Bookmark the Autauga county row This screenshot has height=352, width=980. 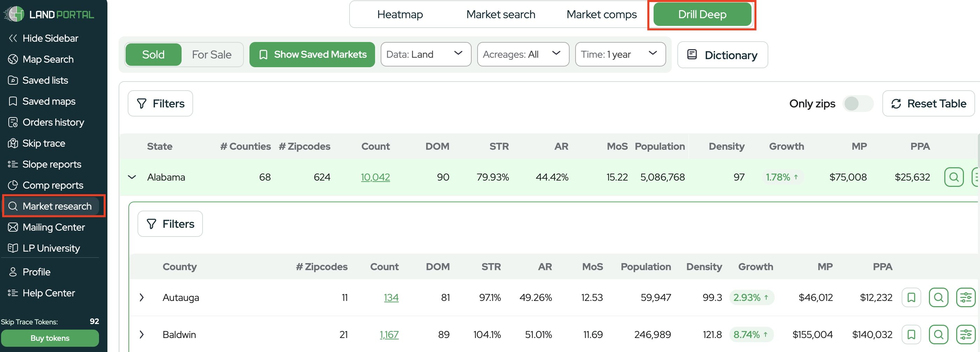coord(911,297)
